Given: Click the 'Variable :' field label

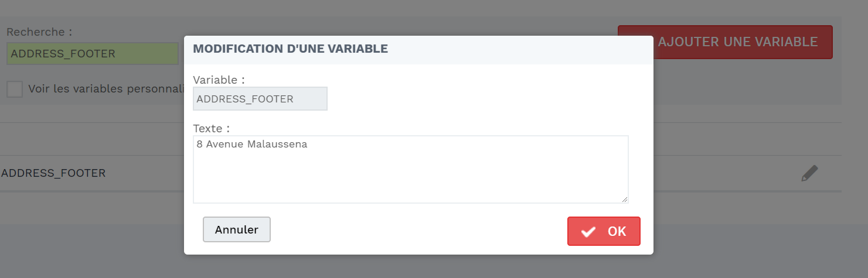Looking at the screenshot, I should click(219, 80).
